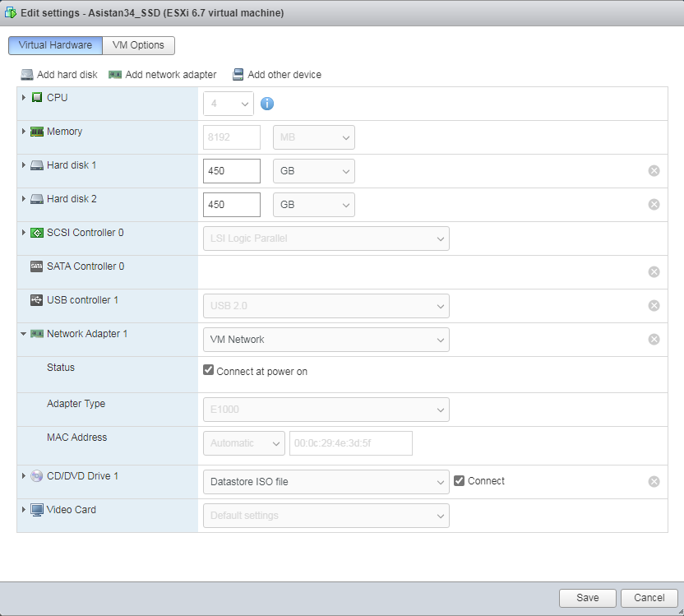Remove USB controller 1 via X icon
The width and height of the screenshot is (684, 616).
654,306
